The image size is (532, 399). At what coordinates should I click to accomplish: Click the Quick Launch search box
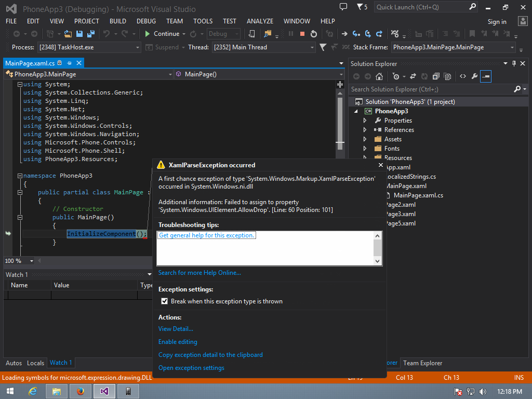(x=422, y=7)
